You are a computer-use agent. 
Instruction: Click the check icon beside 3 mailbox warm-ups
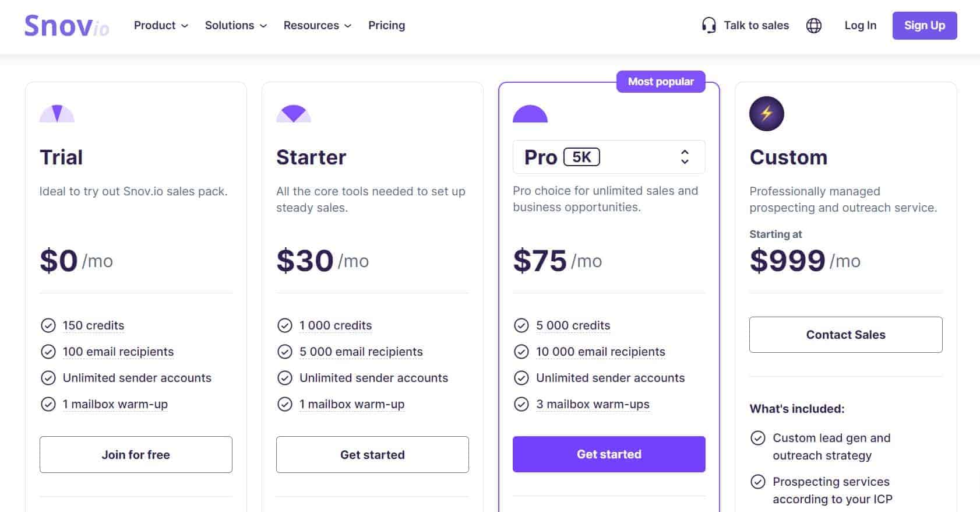point(521,404)
